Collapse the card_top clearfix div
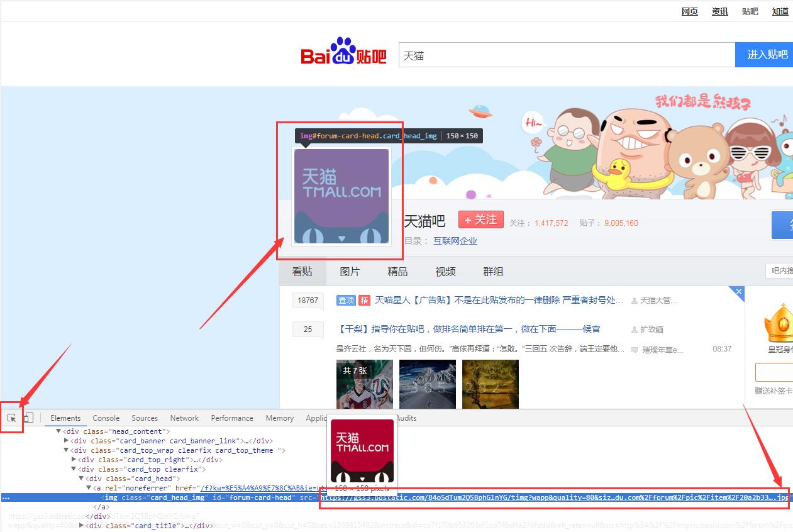Screen dimensions: 793x532 pos(74,469)
